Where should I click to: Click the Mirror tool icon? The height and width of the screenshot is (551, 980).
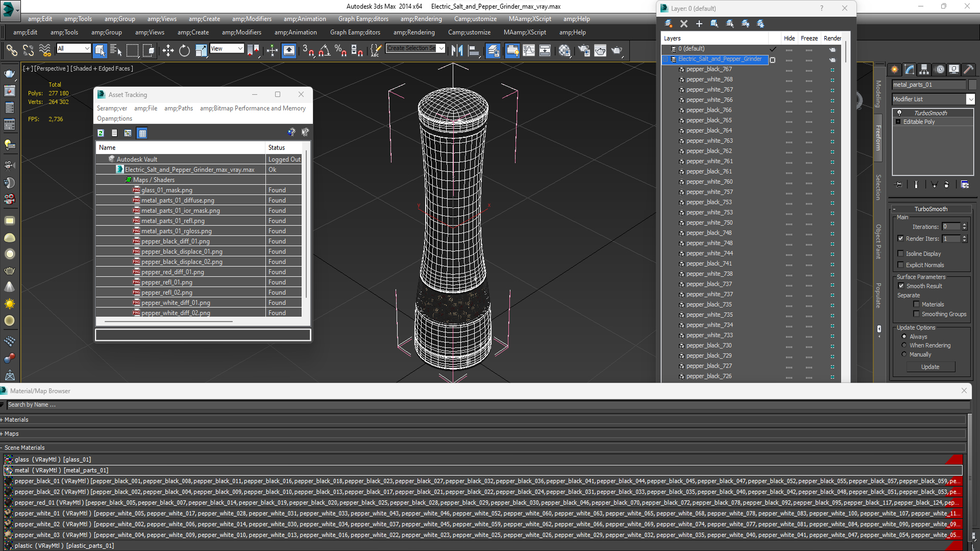(457, 50)
